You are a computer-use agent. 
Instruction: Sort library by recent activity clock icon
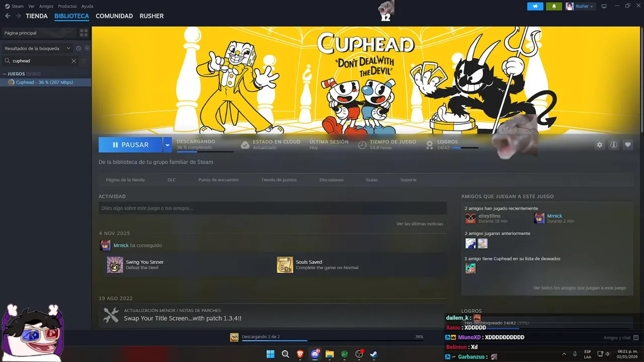click(78, 48)
